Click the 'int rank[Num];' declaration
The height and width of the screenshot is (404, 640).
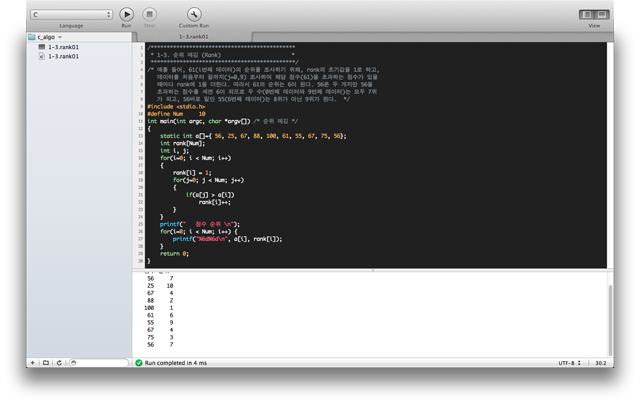coord(182,143)
